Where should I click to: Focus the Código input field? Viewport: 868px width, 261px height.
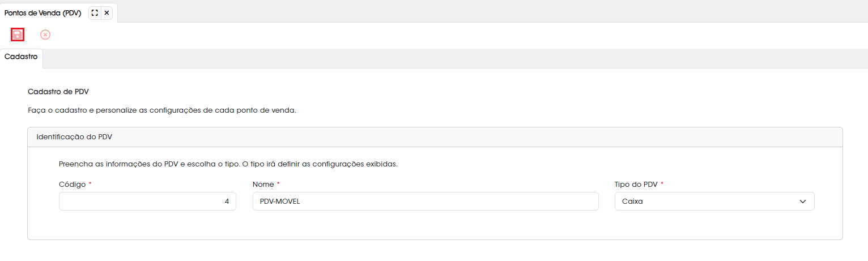[x=147, y=201]
